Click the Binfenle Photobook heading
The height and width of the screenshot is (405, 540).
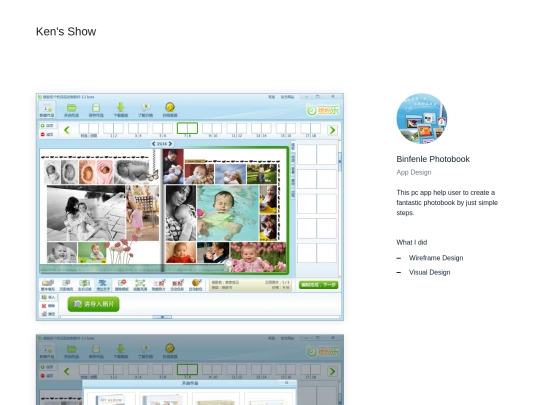click(433, 159)
